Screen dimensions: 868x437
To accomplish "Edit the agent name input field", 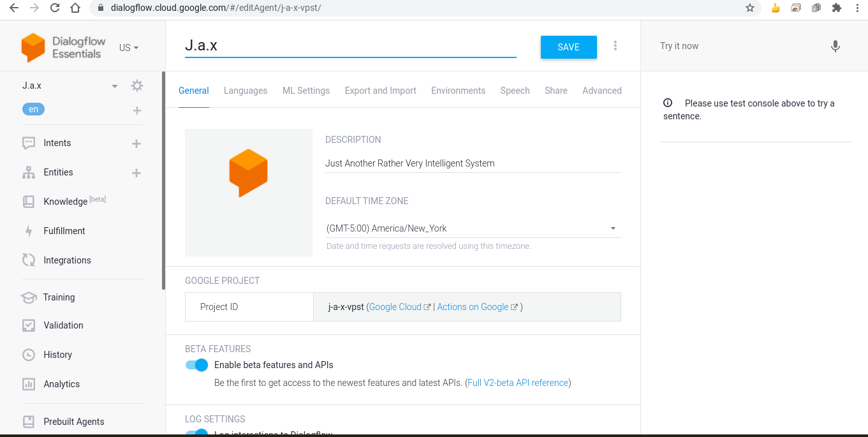I will [350, 45].
